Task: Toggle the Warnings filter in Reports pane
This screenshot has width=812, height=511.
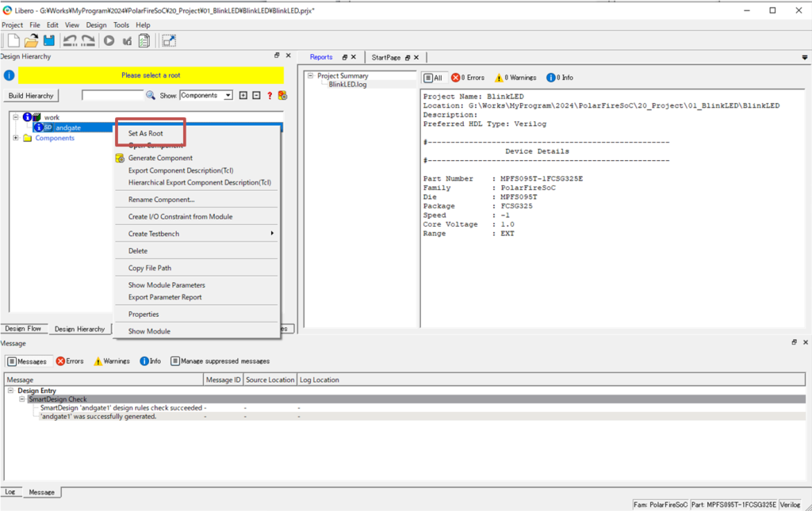Action: pyautogui.click(x=515, y=78)
